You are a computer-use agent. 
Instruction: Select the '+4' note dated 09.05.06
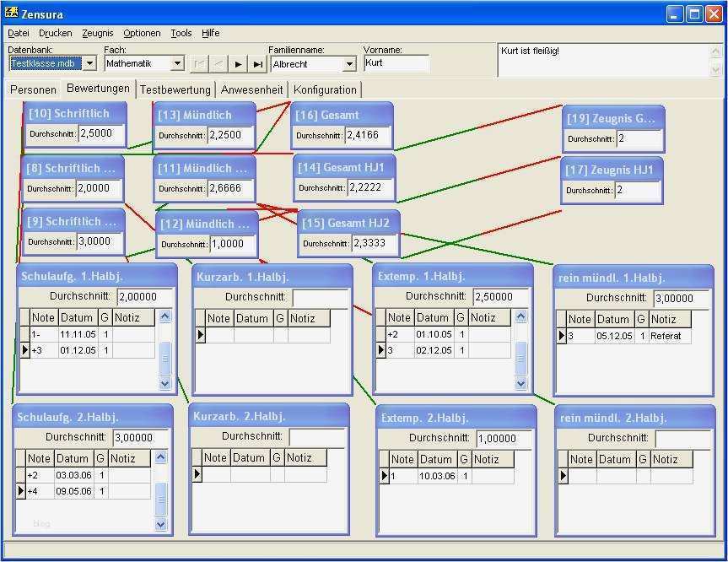[x=40, y=491]
